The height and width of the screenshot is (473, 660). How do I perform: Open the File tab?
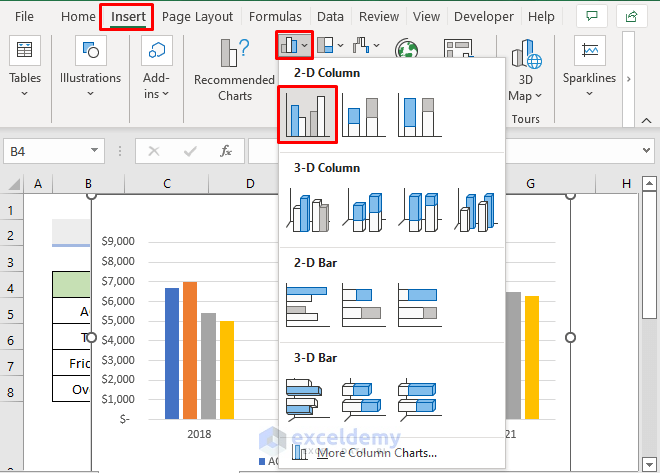24,16
